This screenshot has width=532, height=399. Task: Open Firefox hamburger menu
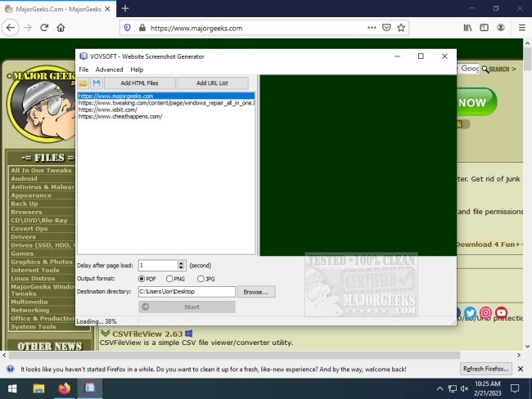(522, 28)
